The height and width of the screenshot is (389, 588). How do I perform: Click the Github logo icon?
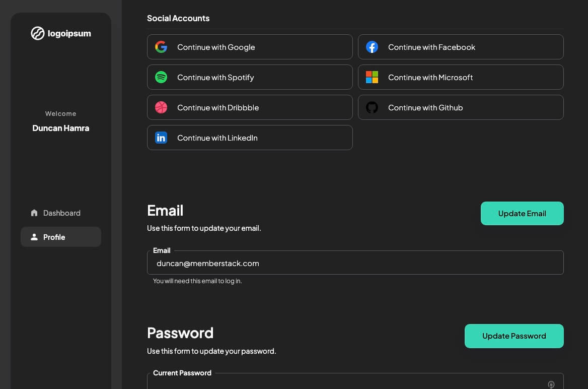pos(372,108)
